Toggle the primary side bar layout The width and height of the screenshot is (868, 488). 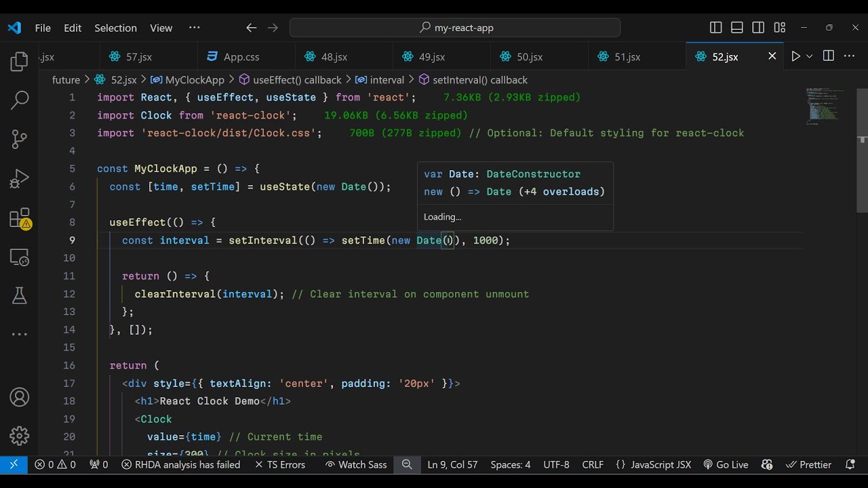716,28
